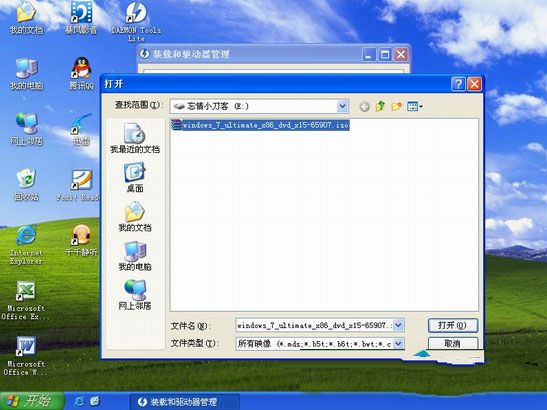Expand the Look in drive dropdown
The width and height of the screenshot is (547, 410).
342,106
